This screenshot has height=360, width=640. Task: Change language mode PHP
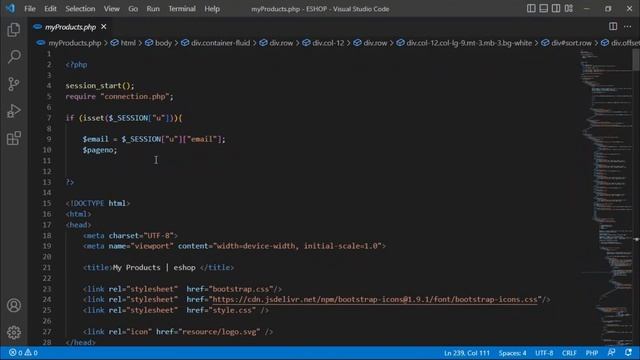pyautogui.click(x=592, y=353)
